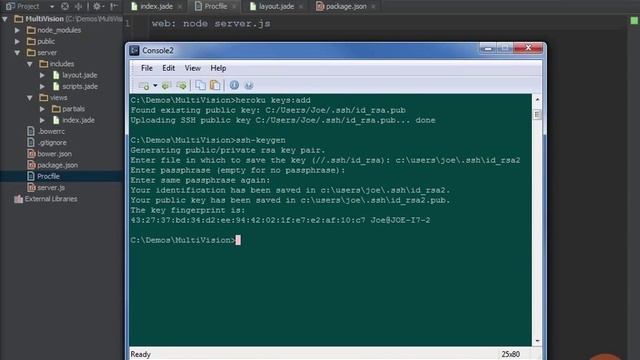Close the layout.jade editor tab

[301, 7]
